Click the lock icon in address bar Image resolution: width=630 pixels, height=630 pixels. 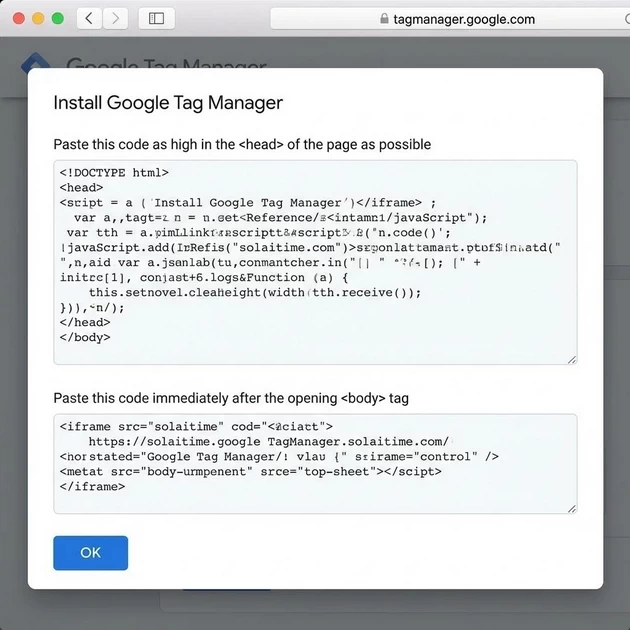click(384, 19)
